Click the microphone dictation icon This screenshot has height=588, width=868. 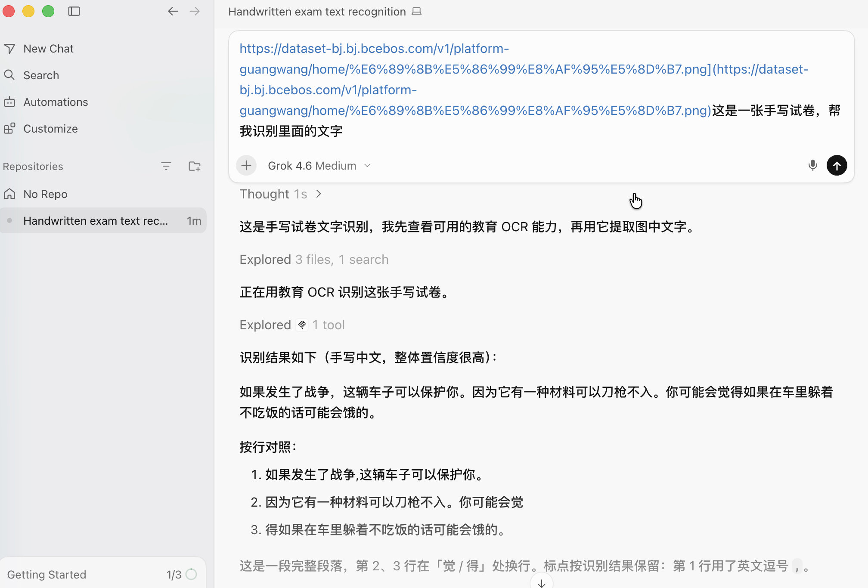[812, 165]
